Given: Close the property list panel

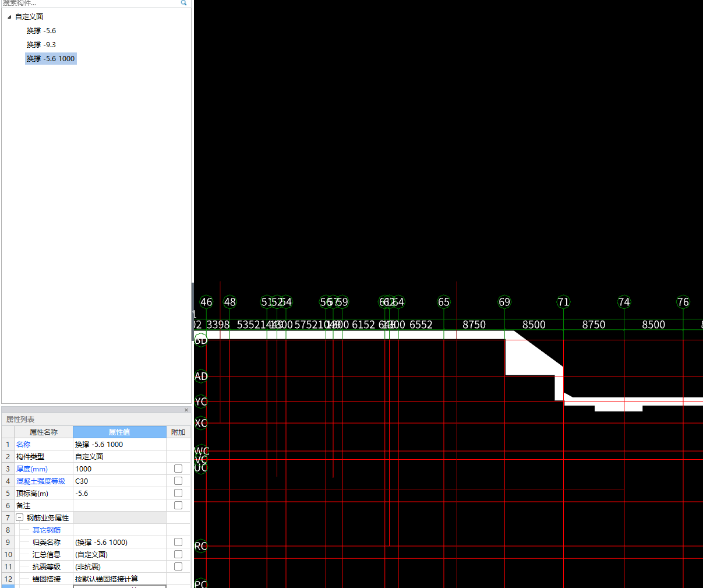Looking at the screenshot, I should pyautogui.click(x=186, y=410).
